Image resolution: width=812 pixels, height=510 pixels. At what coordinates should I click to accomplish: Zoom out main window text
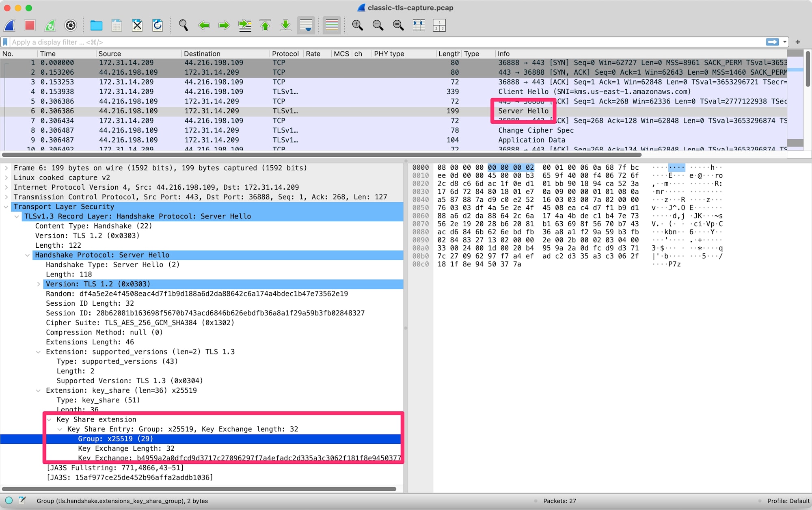click(x=378, y=26)
